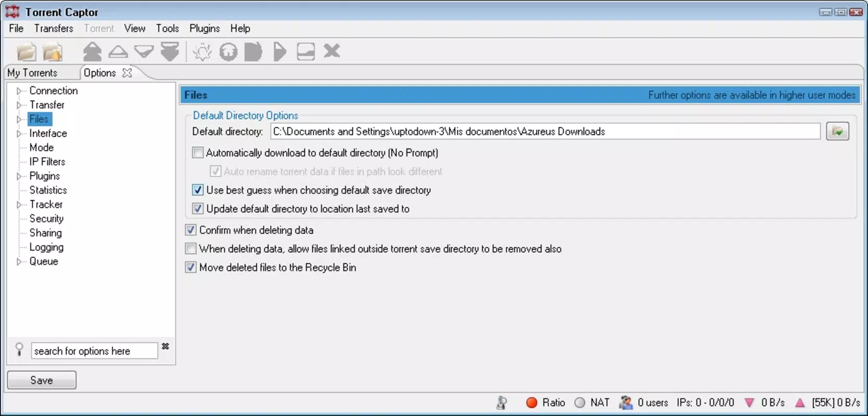
Task: Expand the Interface tree node
Action: tap(19, 134)
